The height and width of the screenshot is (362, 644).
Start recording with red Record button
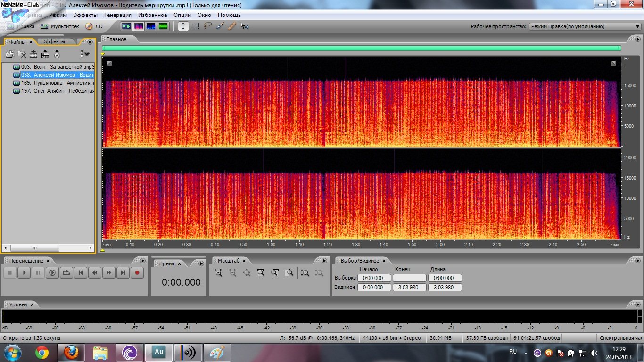(137, 272)
